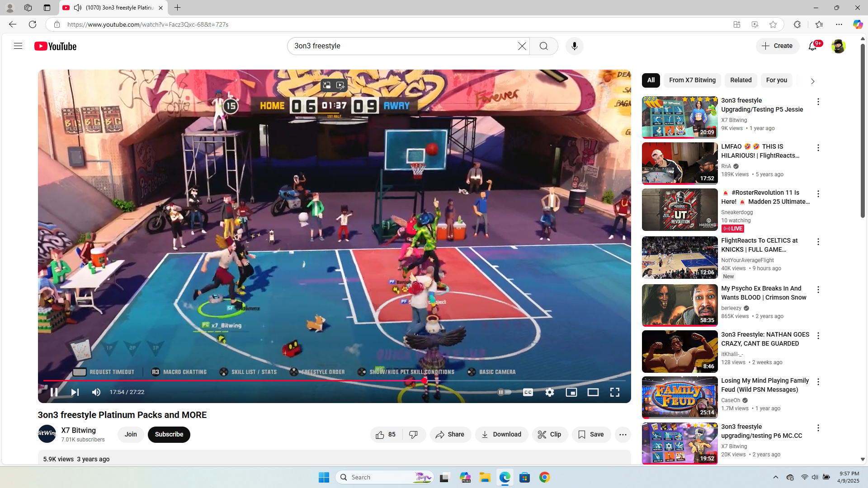The width and height of the screenshot is (868, 488).
Task: Enter full screen mode
Action: point(615,392)
